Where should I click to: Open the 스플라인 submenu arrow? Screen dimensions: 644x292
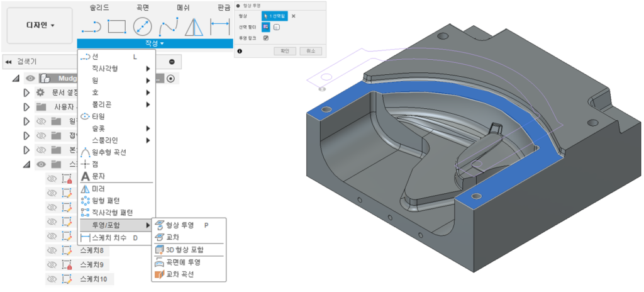(x=148, y=140)
